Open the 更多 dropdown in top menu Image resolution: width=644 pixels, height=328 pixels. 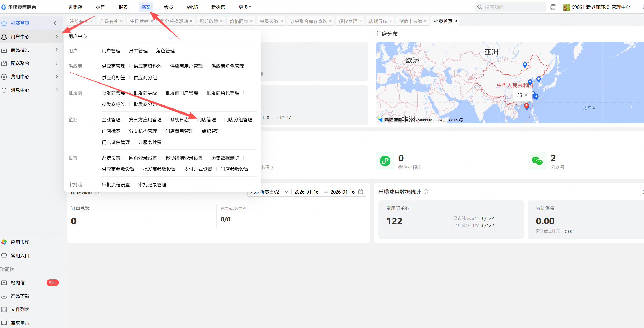[x=245, y=7]
